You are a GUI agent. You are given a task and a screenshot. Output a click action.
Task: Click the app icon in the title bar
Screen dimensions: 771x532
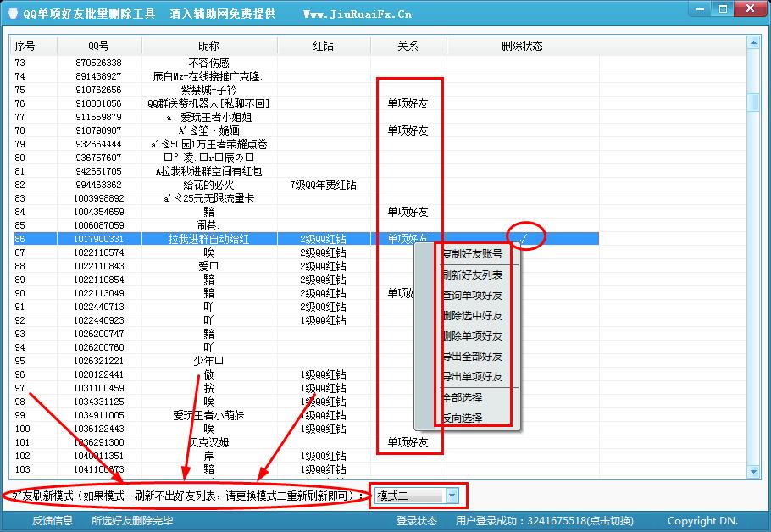point(13,14)
